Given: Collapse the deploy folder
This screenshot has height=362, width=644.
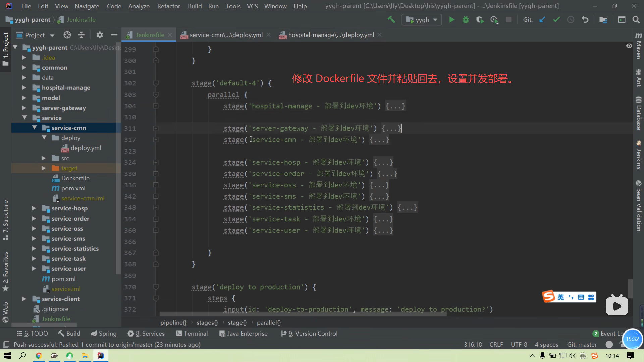Looking at the screenshot, I should (x=44, y=138).
